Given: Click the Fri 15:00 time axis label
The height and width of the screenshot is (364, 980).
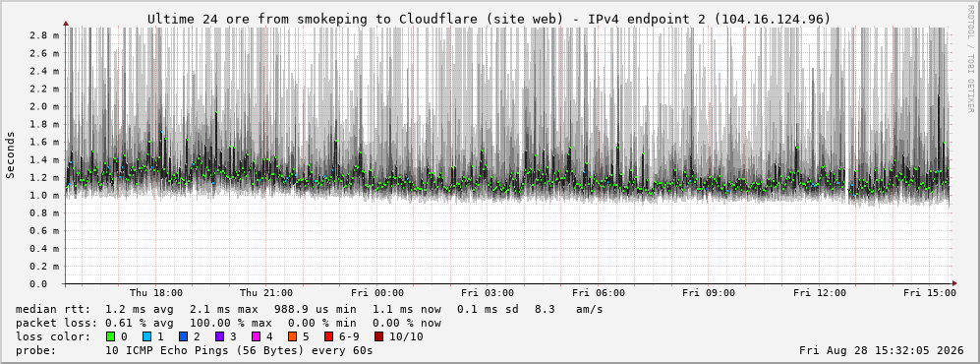Looking at the screenshot, I should click(x=930, y=293).
